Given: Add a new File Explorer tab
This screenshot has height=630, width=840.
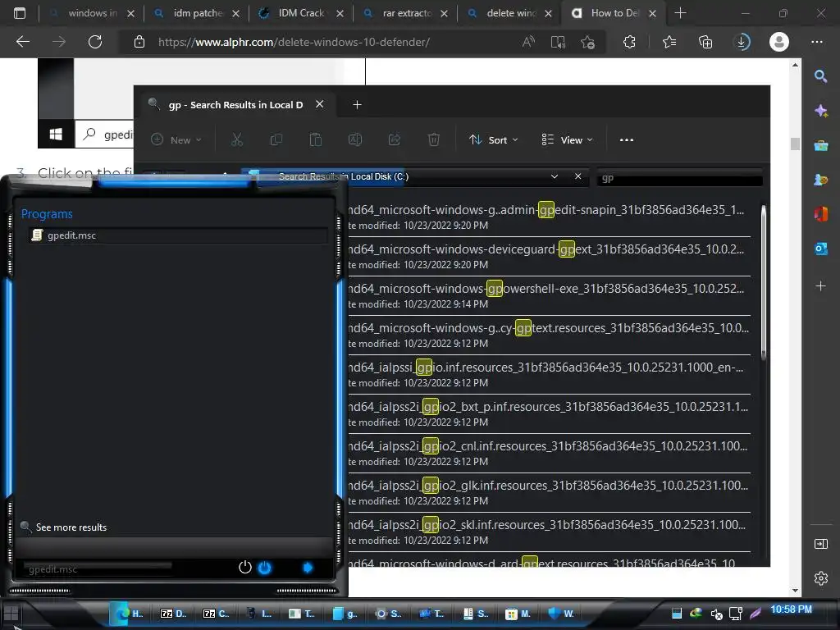Looking at the screenshot, I should coord(358,105).
